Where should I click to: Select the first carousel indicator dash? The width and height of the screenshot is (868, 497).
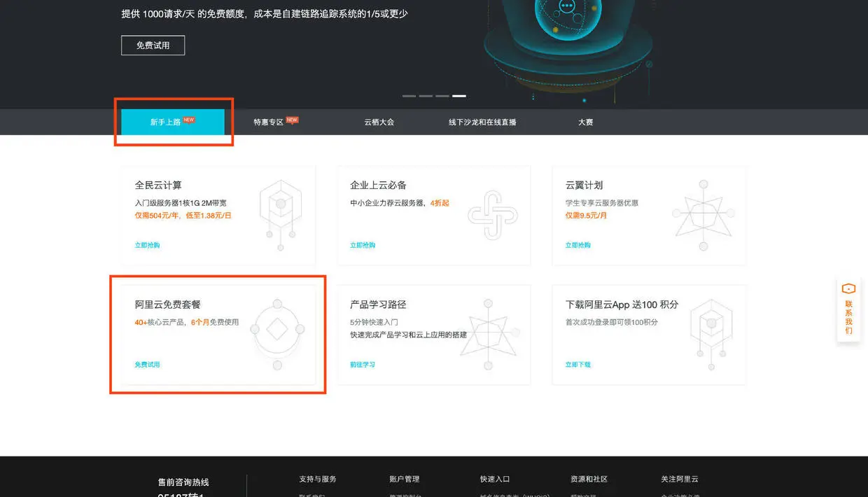point(409,96)
